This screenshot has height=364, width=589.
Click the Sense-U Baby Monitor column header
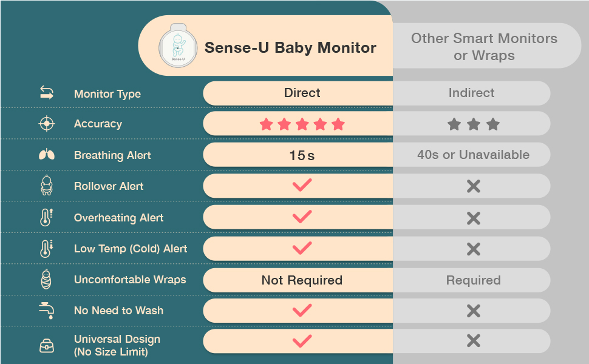290,48
